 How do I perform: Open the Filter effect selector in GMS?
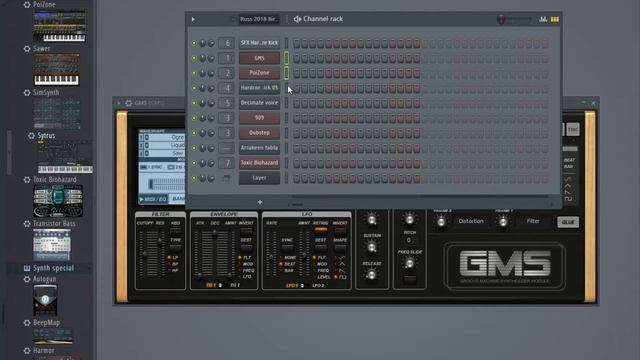click(x=533, y=221)
